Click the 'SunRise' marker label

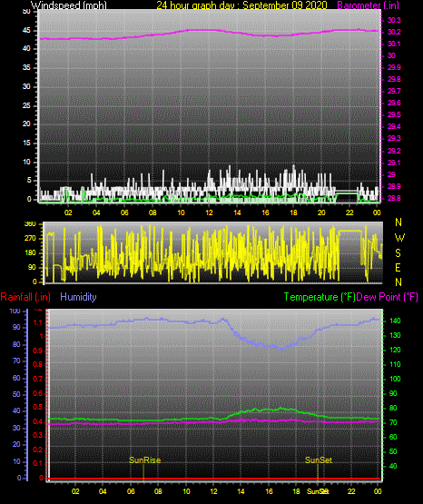click(144, 460)
